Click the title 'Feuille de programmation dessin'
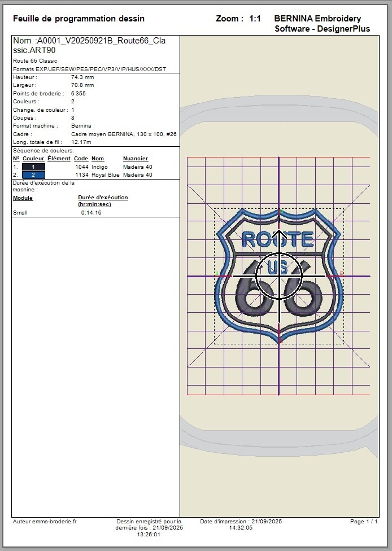This screenshot has width=392, height=551. click(79, 19)
